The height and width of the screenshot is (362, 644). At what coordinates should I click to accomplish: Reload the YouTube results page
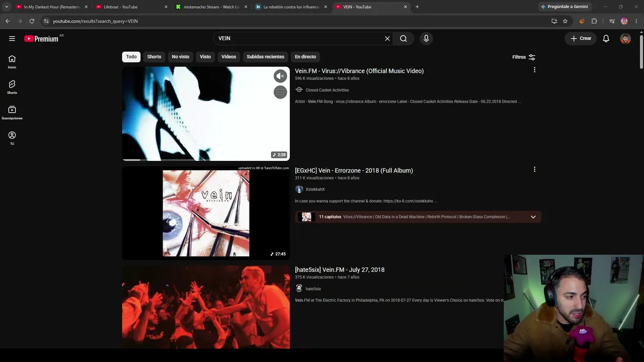(32, 21)
